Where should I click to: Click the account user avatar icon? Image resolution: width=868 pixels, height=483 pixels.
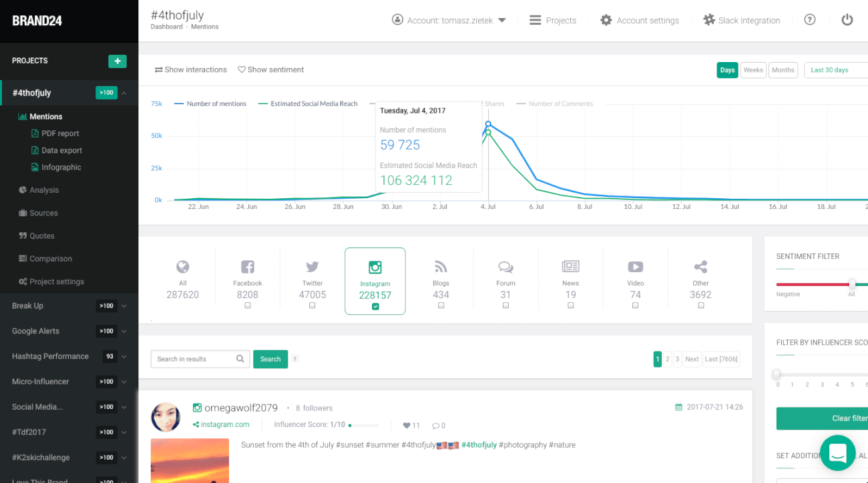point(398,20)
